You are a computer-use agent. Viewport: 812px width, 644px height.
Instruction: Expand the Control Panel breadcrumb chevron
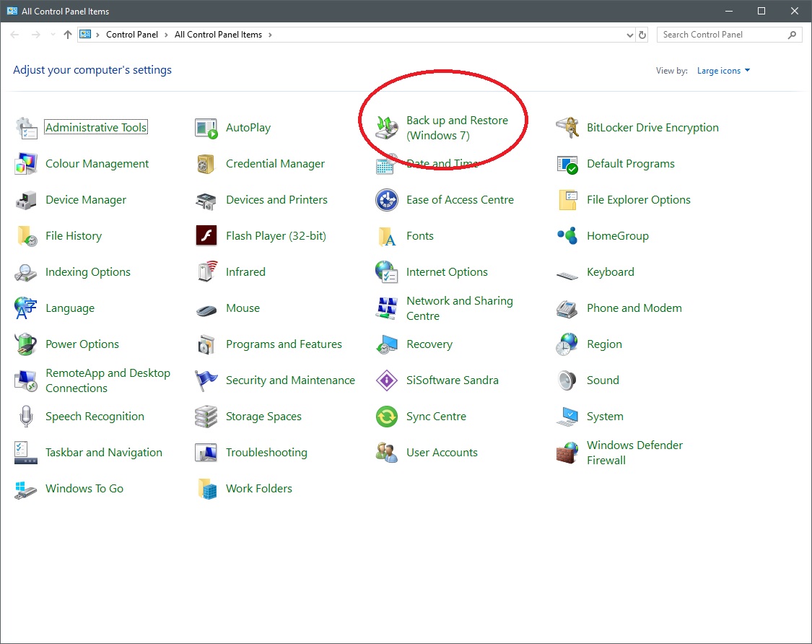[x=166, y=35]
